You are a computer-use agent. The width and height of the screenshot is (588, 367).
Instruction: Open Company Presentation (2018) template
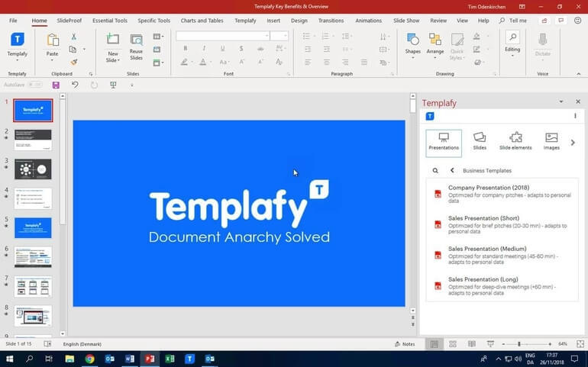coord(502,194)
